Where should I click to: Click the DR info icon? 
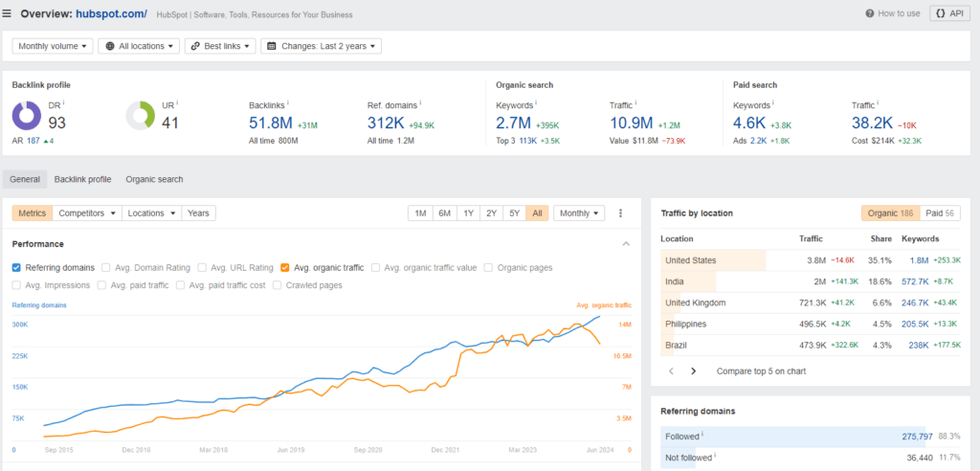tap(64, 102)
